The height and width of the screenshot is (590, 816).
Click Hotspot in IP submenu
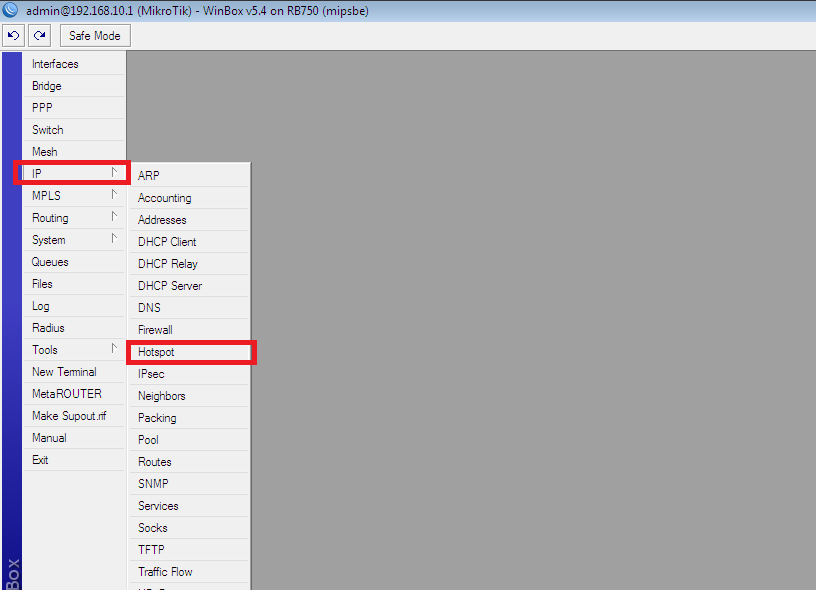pos(189,352)
